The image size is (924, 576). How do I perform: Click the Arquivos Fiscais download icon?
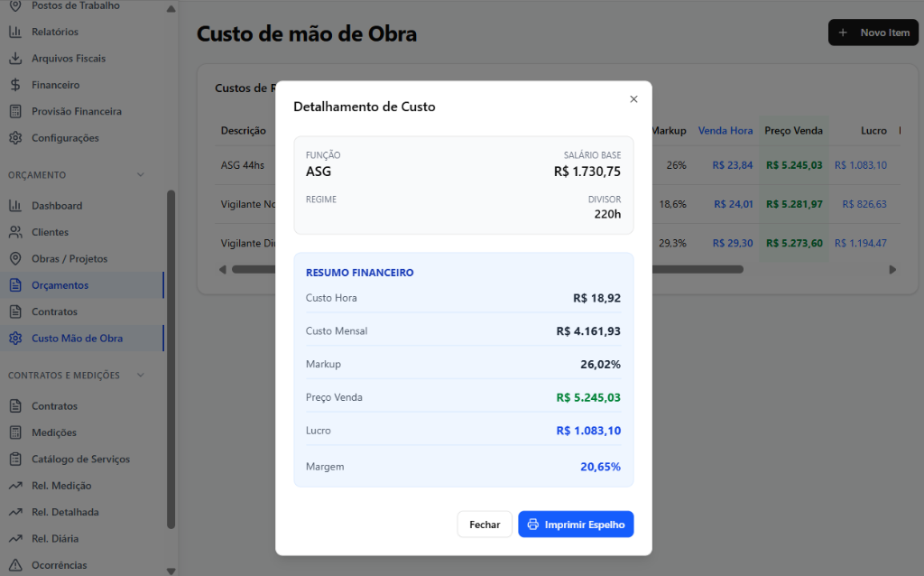pyautogui.click(x=15, y=59)
